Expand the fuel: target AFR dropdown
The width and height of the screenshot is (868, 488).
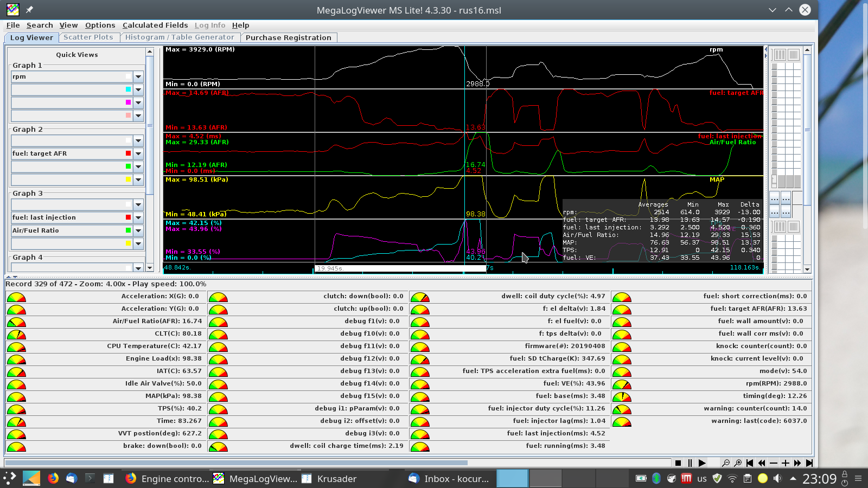(x=138, y=154)
